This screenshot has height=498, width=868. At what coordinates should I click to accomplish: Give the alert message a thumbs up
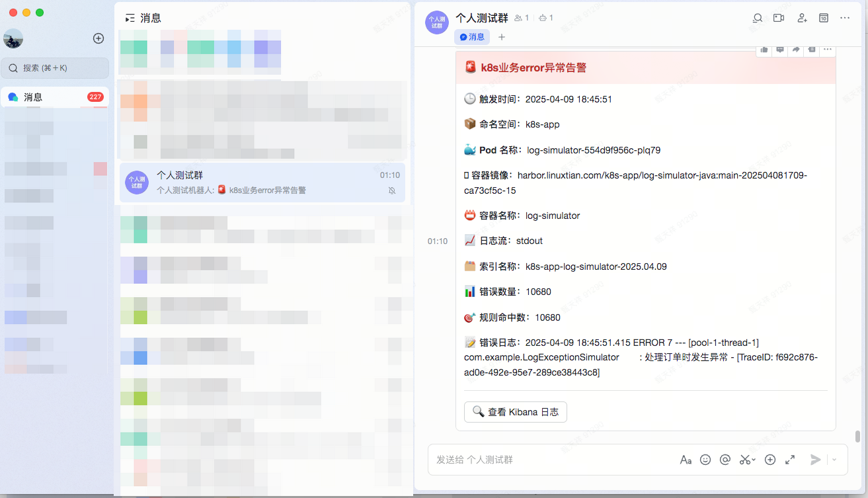764,50
